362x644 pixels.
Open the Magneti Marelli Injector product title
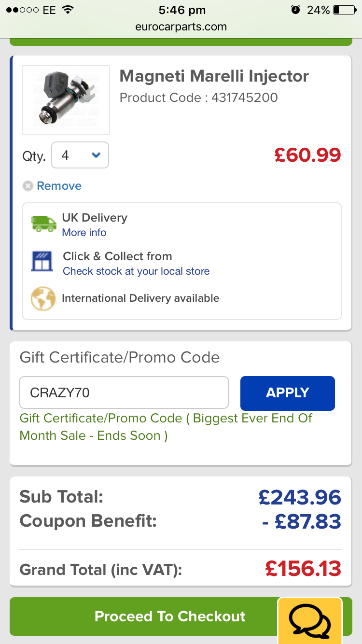214,76
